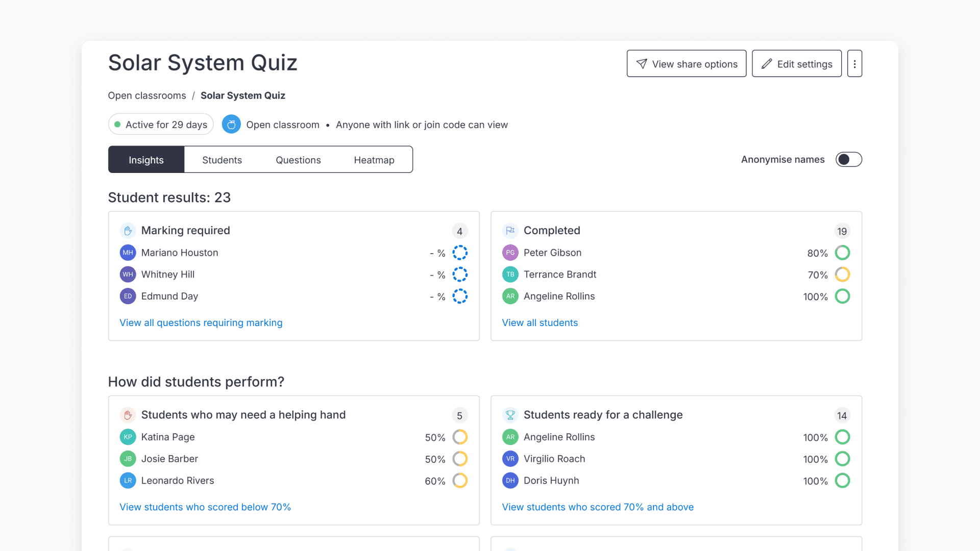Switch to the Students tab
This screenshot has width=980, height=551.
coord(222,160)
